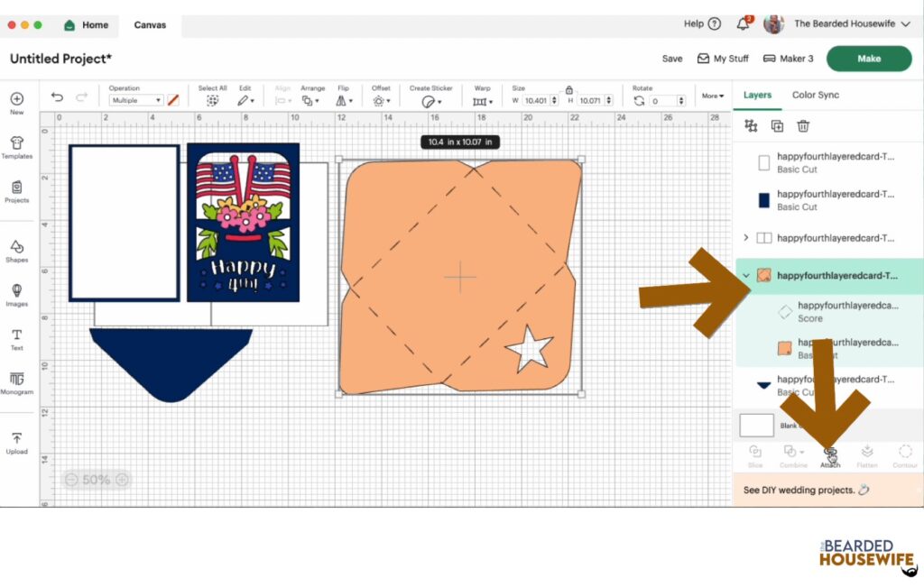Expand the collapsed card layer group
The height and width of the screenshot is (587, 924).
[746, 238]
